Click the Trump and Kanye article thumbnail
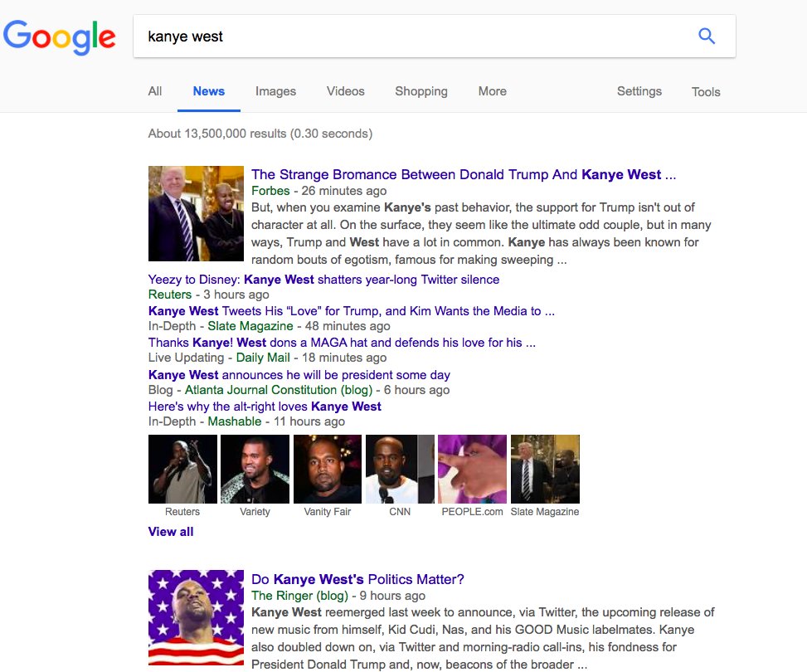 [x=196, y=213]
